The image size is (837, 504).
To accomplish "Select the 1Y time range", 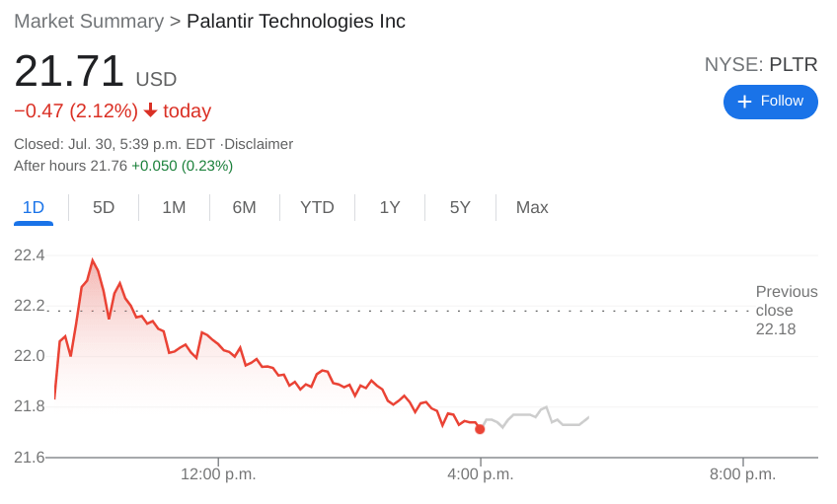I will click(390, 207).
